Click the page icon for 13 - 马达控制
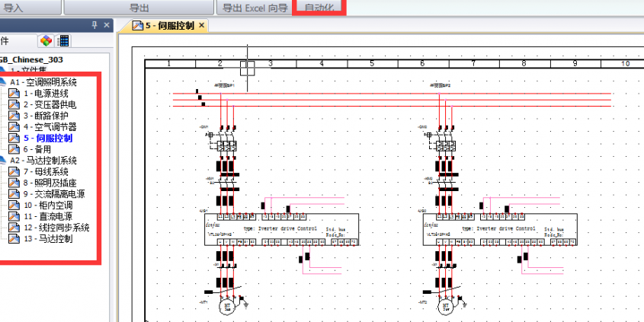Screen dimensions: 644x322 coord(14,238)
